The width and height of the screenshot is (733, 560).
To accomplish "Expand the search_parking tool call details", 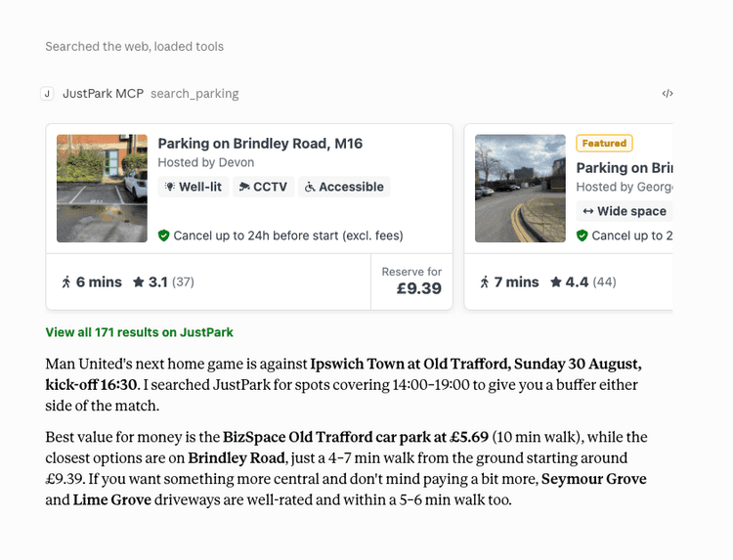I will 194,94.
